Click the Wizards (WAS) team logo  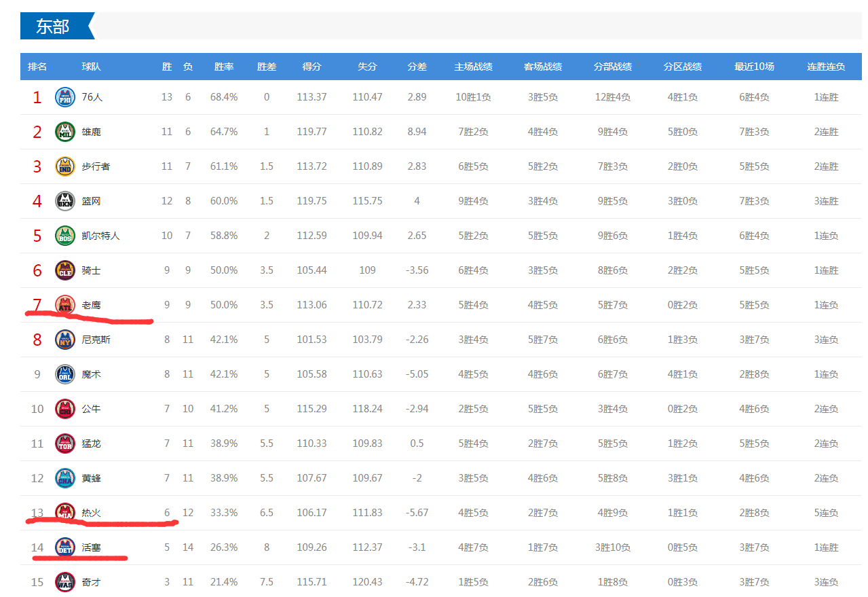pos(65,582)
